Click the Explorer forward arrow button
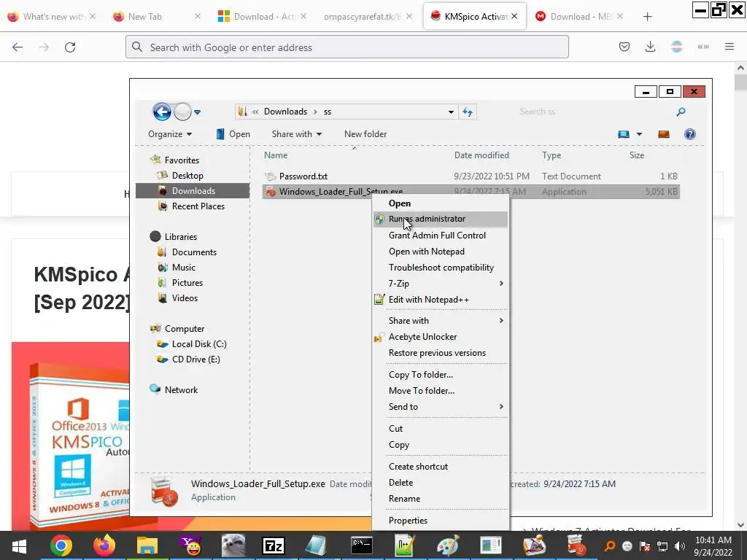Viewport: 747px width, 560px height. pos(182,112)
